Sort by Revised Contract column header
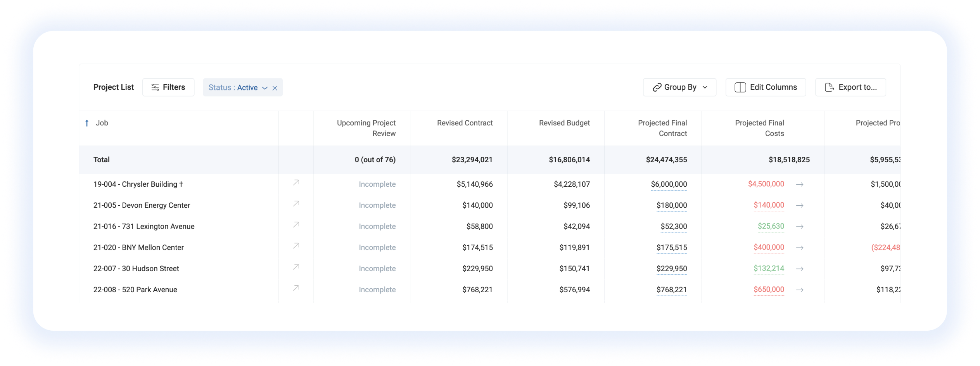The image size is (980, 366). 465,123
